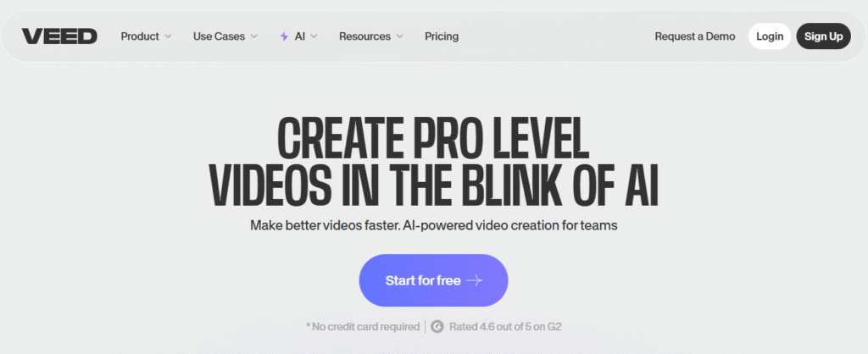Click the purple lightning bolt AI icon
The height and width of the screenshot is (354, 868).
tap(284, 36)
